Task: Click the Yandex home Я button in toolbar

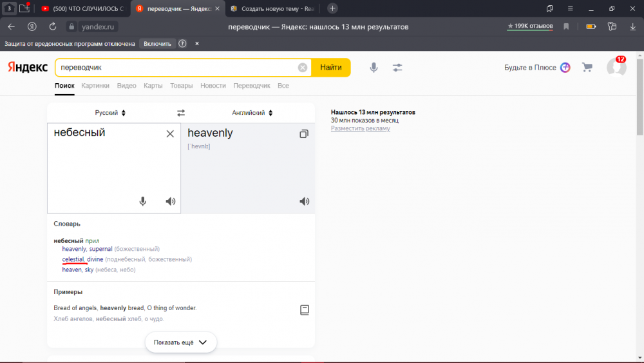Action: coord(32,26)
